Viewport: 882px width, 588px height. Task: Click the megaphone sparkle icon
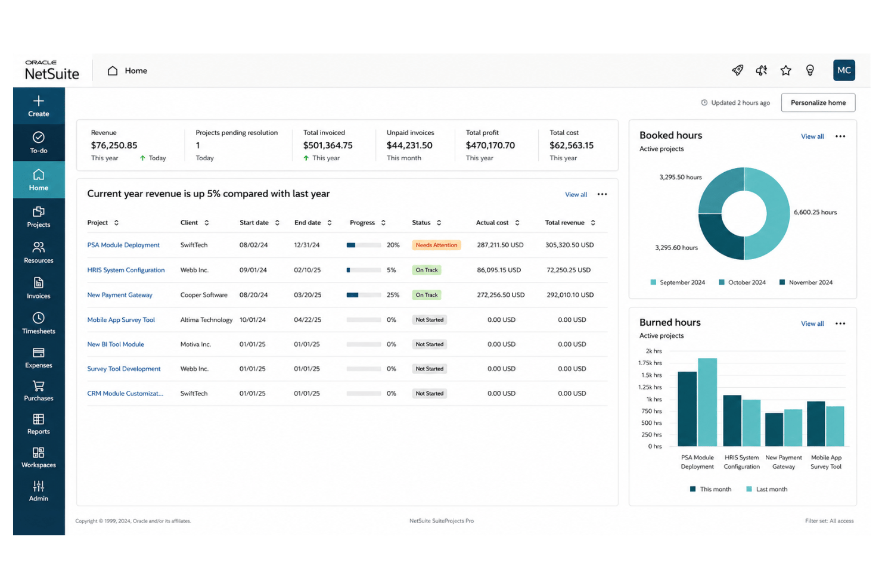click(762, 70)
